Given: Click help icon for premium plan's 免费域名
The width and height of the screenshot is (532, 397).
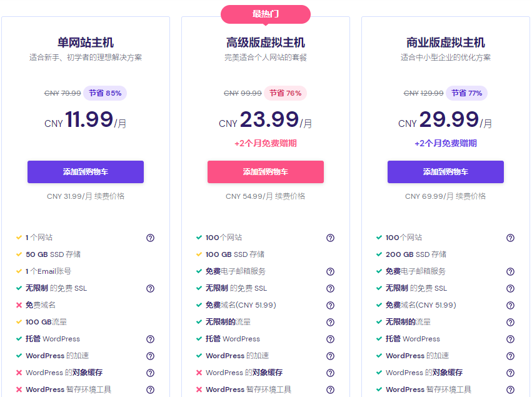Looking at the screenshot, I should (330, 305).
